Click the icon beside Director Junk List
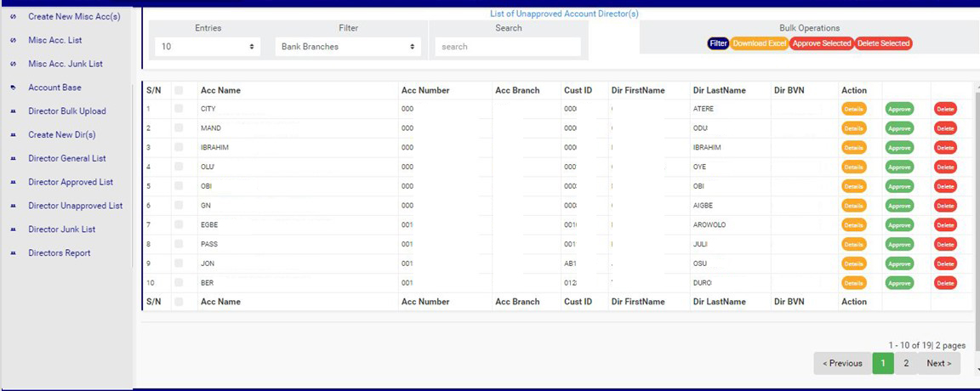Image resolution: width=980 pixels, height=391 pixels. (13, 229)
